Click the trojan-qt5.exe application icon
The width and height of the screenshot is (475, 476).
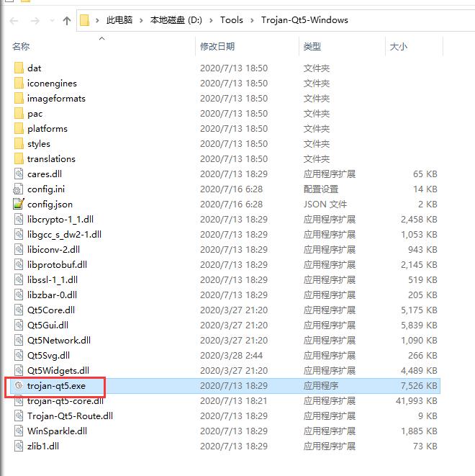[x=19, y=385]
